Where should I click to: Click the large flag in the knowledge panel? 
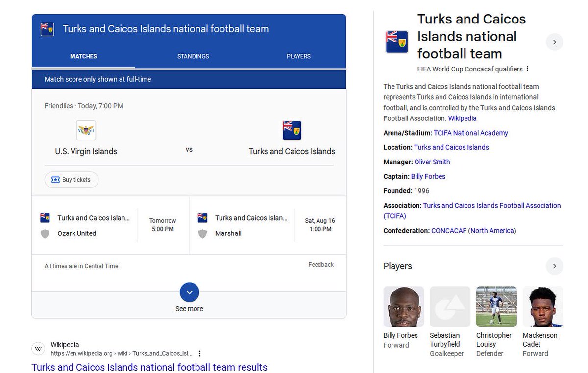pos(397,42)
